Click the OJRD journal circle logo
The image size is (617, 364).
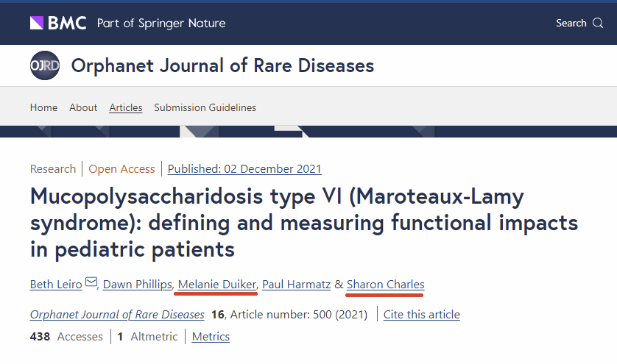click(45, 65)
